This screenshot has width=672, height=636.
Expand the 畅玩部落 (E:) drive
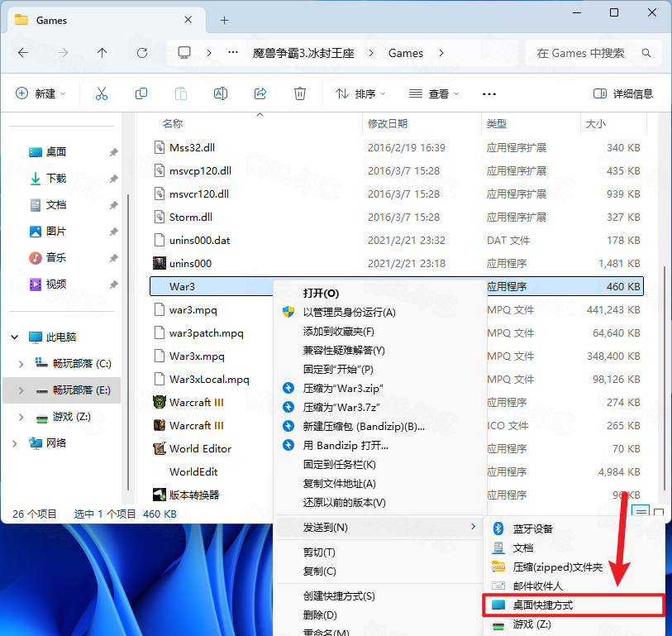point(21,390)
